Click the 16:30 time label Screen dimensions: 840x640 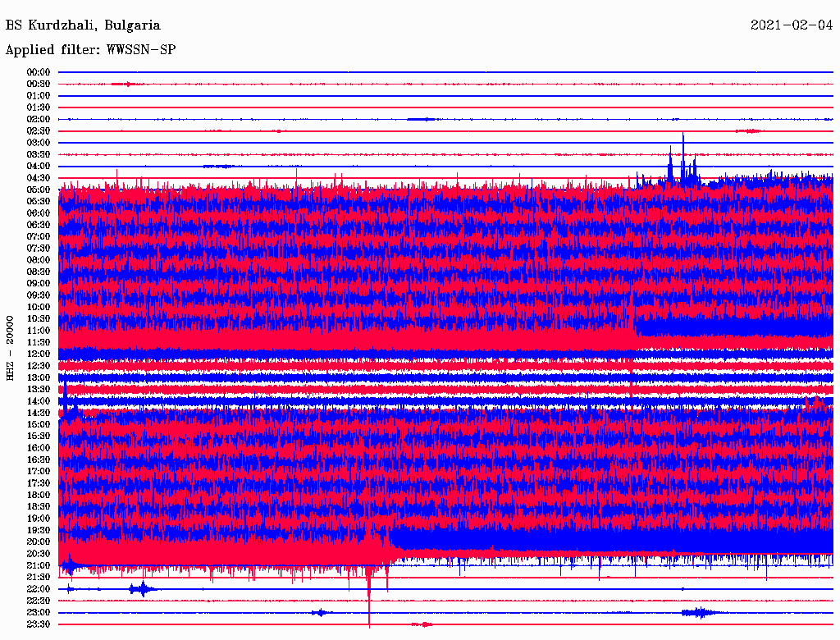coord(39,460)
